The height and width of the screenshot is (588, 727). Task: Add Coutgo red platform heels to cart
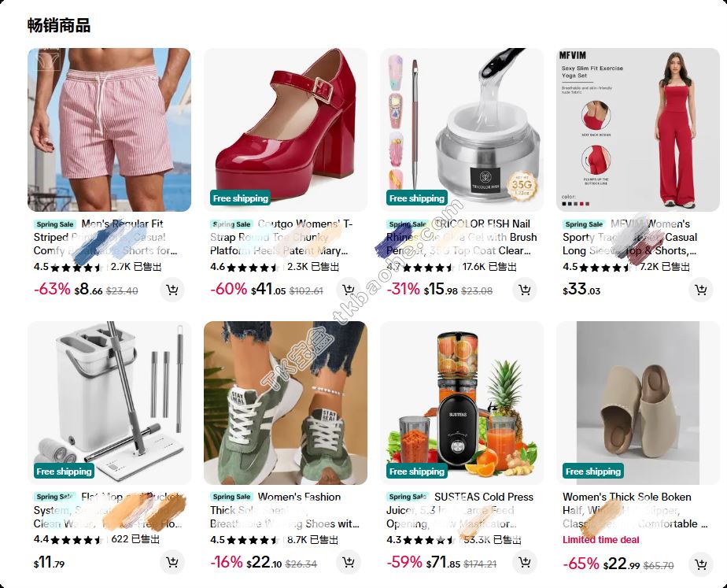(349, 290)
